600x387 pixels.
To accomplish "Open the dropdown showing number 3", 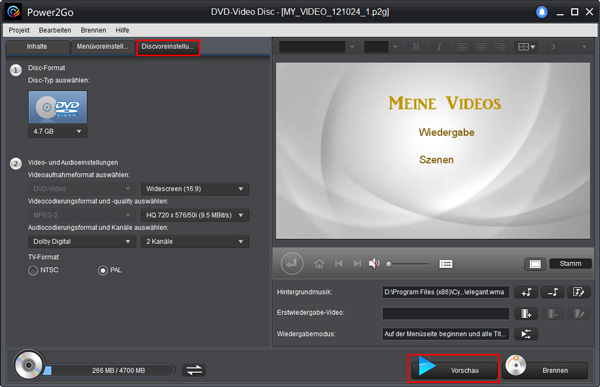I will tap(568, 47).
